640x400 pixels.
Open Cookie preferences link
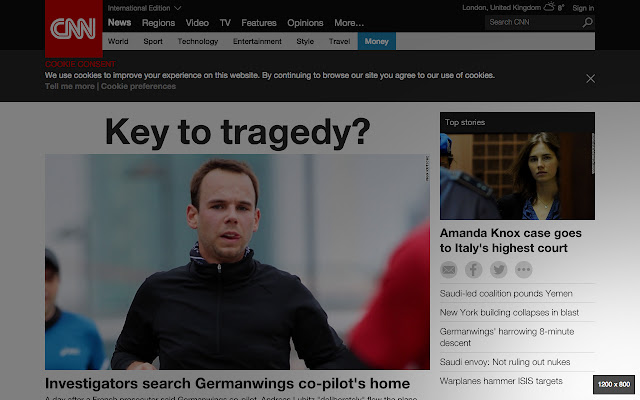coord(138,86)
